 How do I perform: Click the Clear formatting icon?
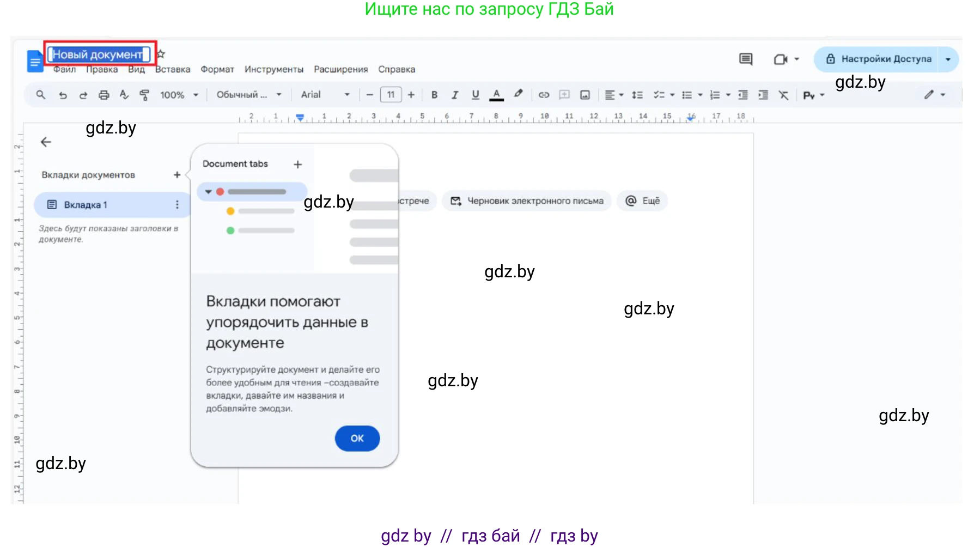tap(783, 95)
